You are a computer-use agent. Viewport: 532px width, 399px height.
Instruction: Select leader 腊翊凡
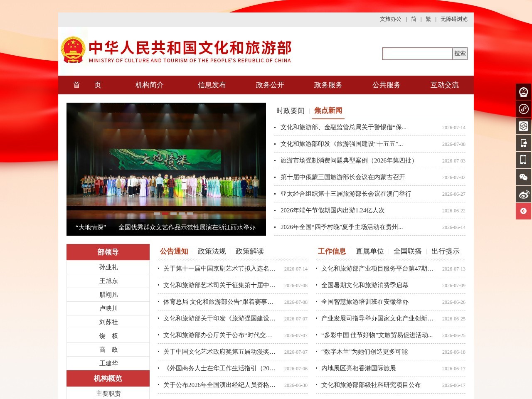pos(108,295)
